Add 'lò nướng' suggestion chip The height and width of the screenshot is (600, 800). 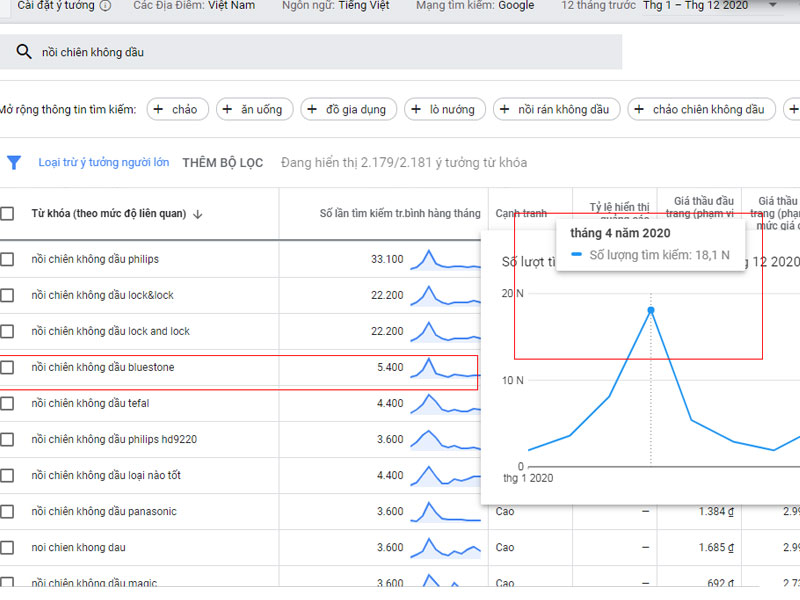point(445,109)
